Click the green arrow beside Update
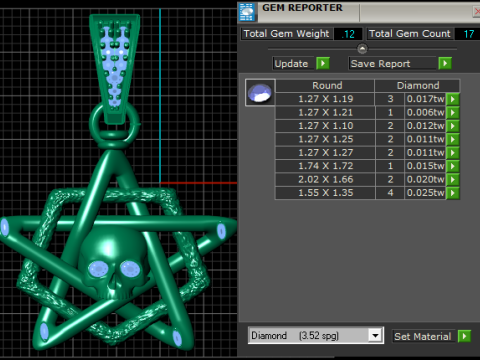The image size is (480, 360). click(323, 63)
